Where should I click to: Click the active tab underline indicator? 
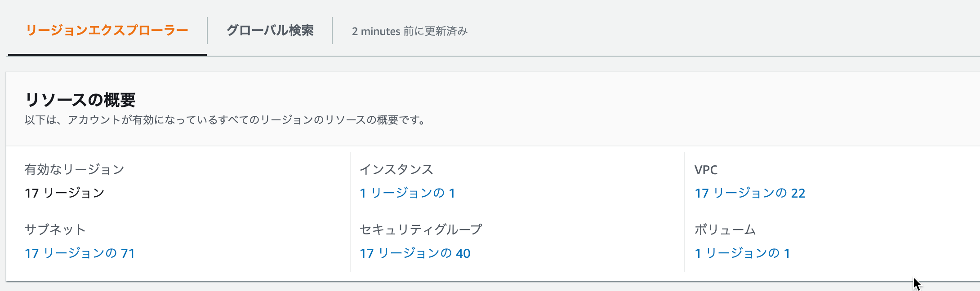click(107, 55)
